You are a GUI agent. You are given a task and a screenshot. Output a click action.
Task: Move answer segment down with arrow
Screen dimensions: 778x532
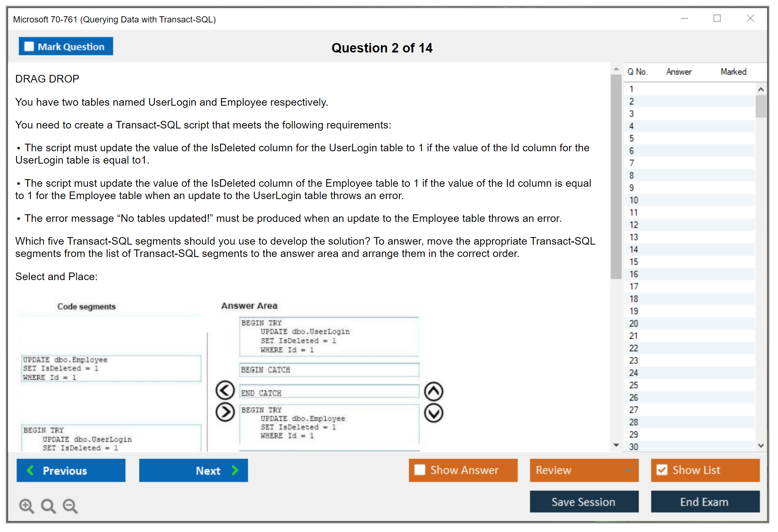pos(434,413)
